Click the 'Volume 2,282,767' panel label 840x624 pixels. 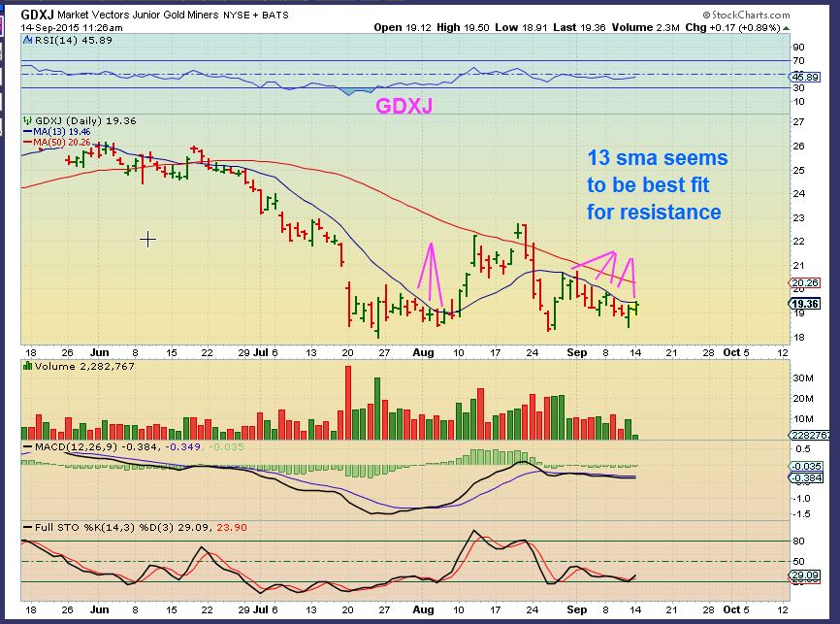84,366
